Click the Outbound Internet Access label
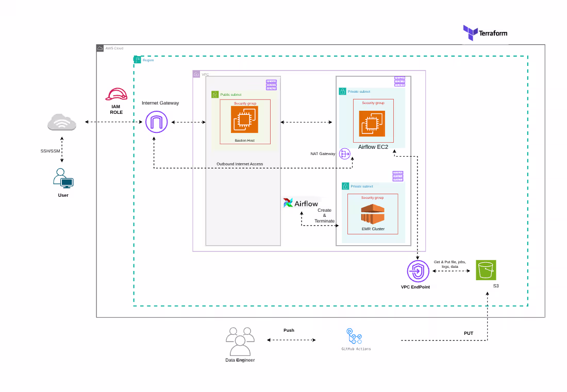The height and width of the screenshot is (392, 567). point(239,164)
